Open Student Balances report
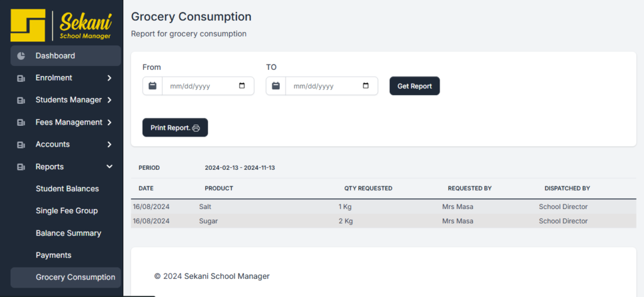 [x=67, y=189]
